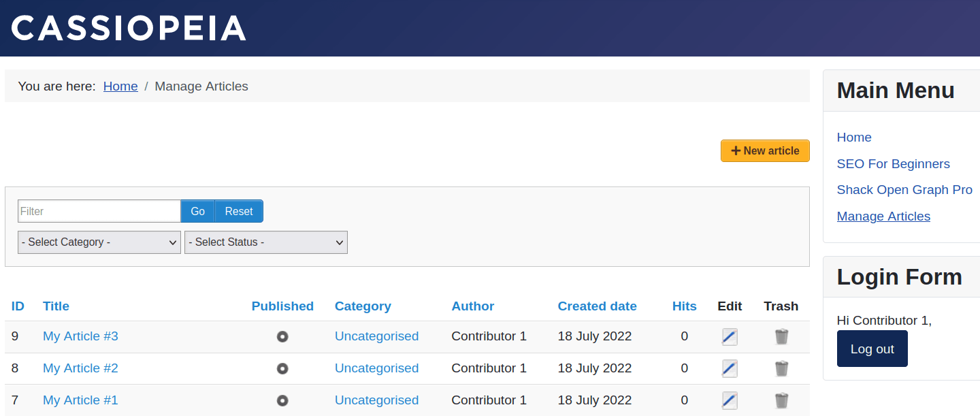The image size is (980, 418).
Task: Go to Home via breadcrumb link
Action: [x=120, y=86]
